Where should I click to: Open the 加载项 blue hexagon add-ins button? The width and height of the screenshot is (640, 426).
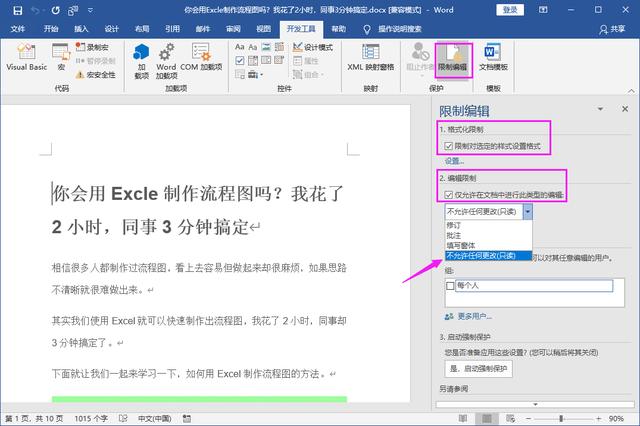141,61
